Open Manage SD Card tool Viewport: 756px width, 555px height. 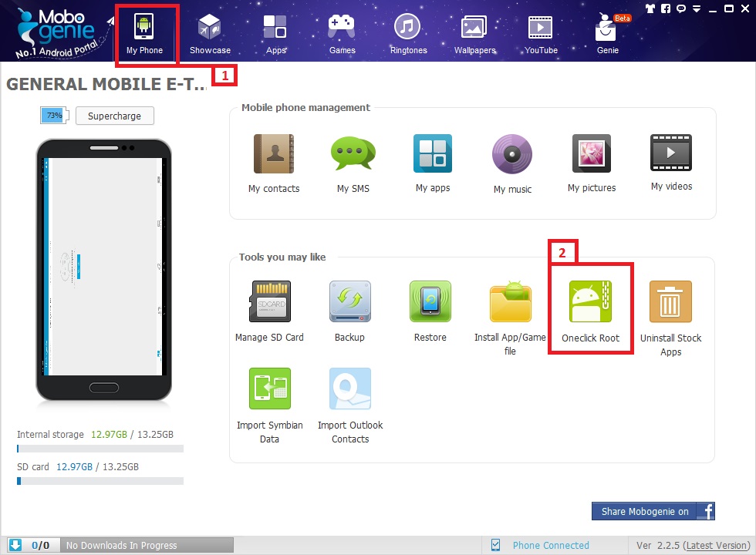point(269,302)
